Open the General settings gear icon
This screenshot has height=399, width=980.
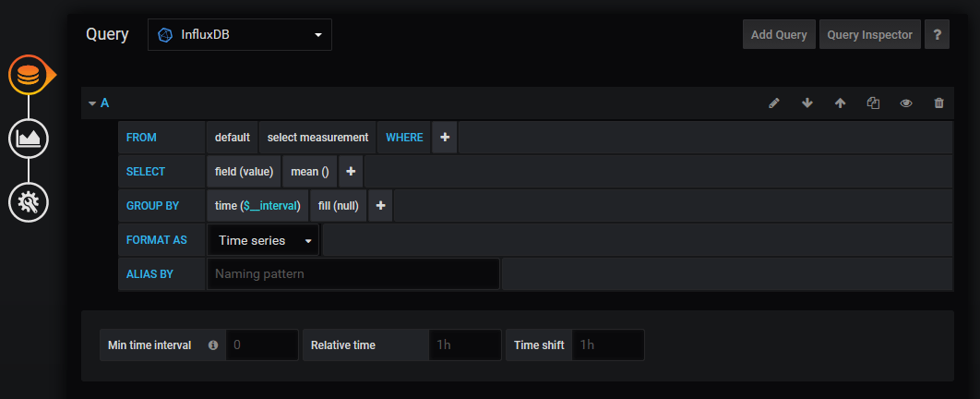pyautogui.click(x=29, y=201)
